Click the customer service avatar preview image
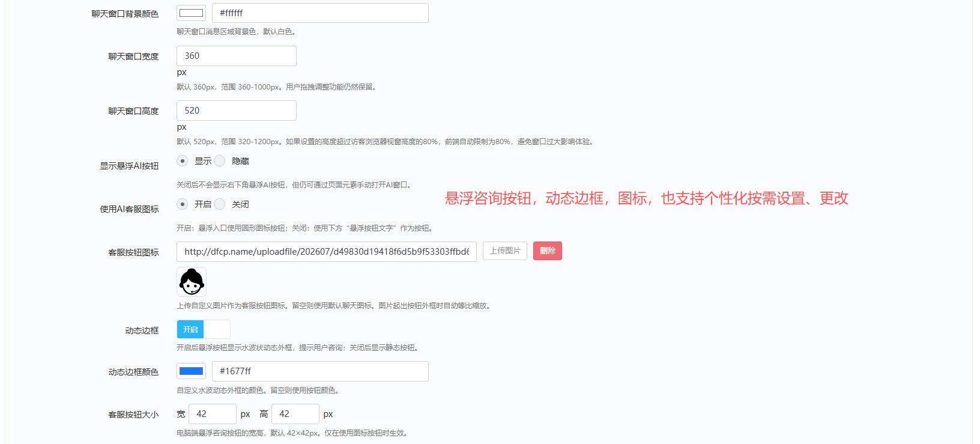980x444 pixels. [192, 282]
